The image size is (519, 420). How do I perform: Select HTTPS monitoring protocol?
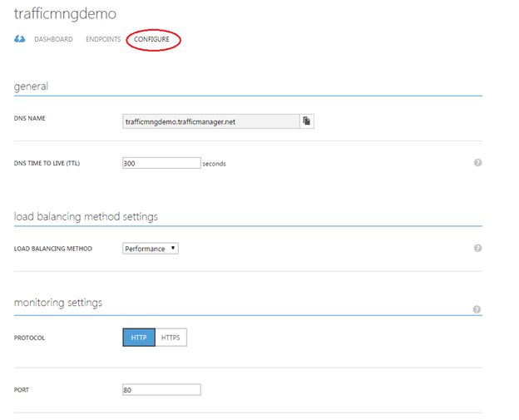pos(171,338)
